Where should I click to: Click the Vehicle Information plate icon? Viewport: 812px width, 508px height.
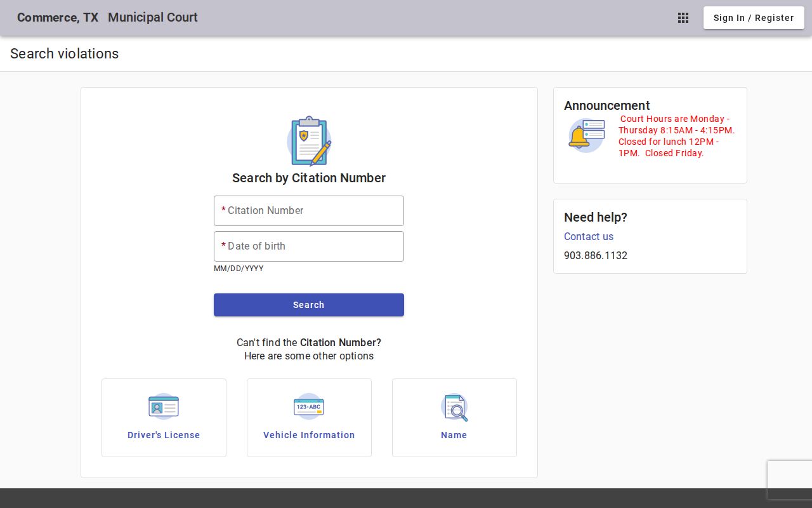[309, 406]
